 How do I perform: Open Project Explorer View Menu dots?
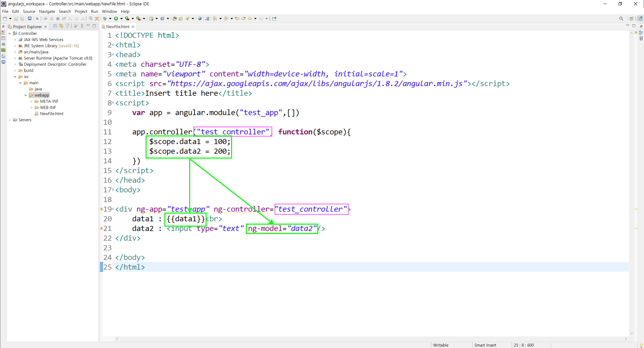(82, 26)
